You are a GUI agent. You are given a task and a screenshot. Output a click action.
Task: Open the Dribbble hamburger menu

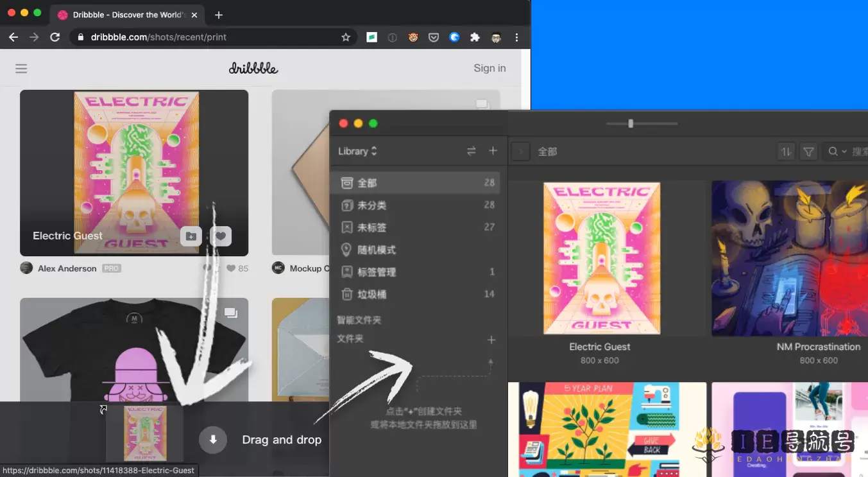(21, 68)
